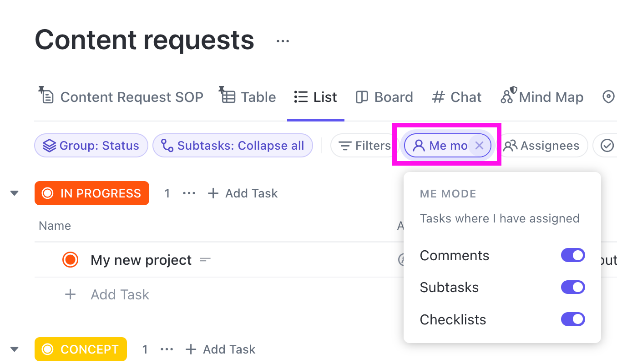Screen dimensions: 617x364
Task: Collapse the CONCEPT group
Action: point(14,349)
